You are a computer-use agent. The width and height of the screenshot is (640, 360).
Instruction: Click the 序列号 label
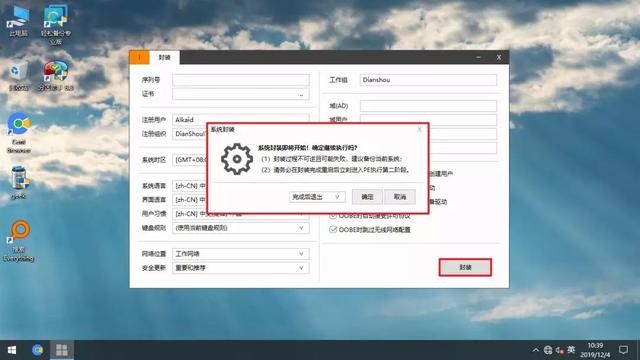[151, 80]
